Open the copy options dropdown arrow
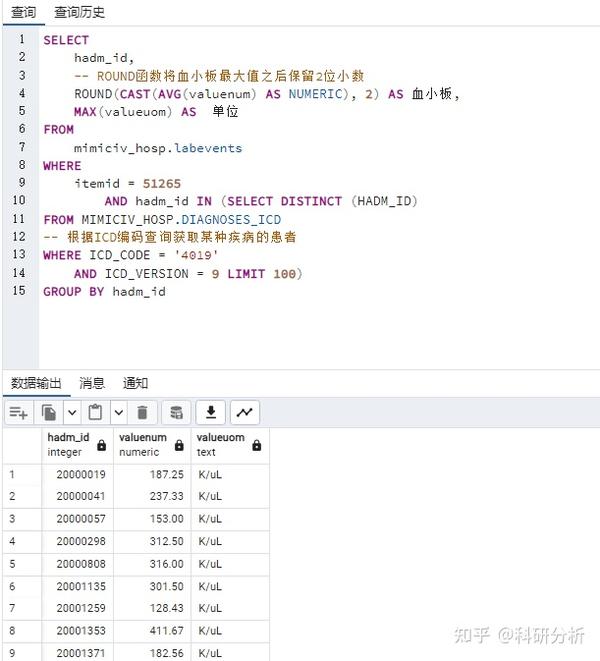 (72, 412)
